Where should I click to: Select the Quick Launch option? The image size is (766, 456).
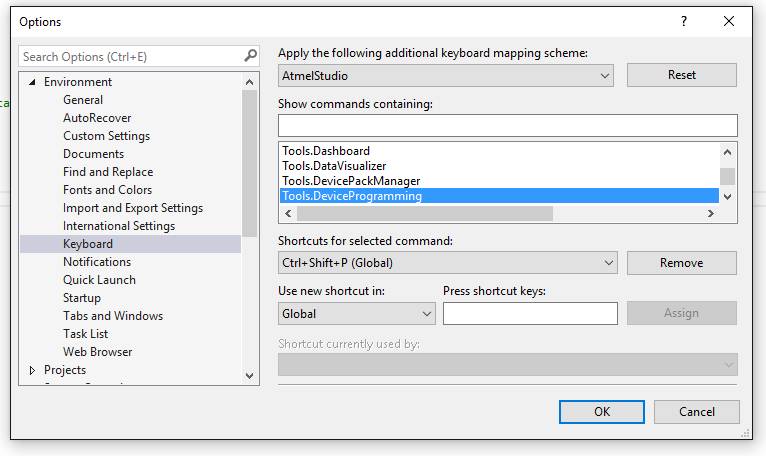[x=99, y=280]
